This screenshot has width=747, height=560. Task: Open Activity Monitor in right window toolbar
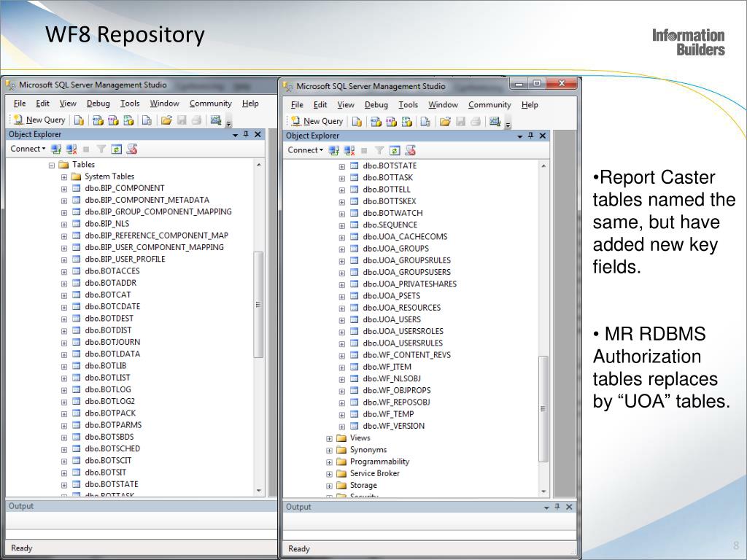point(495,122)
